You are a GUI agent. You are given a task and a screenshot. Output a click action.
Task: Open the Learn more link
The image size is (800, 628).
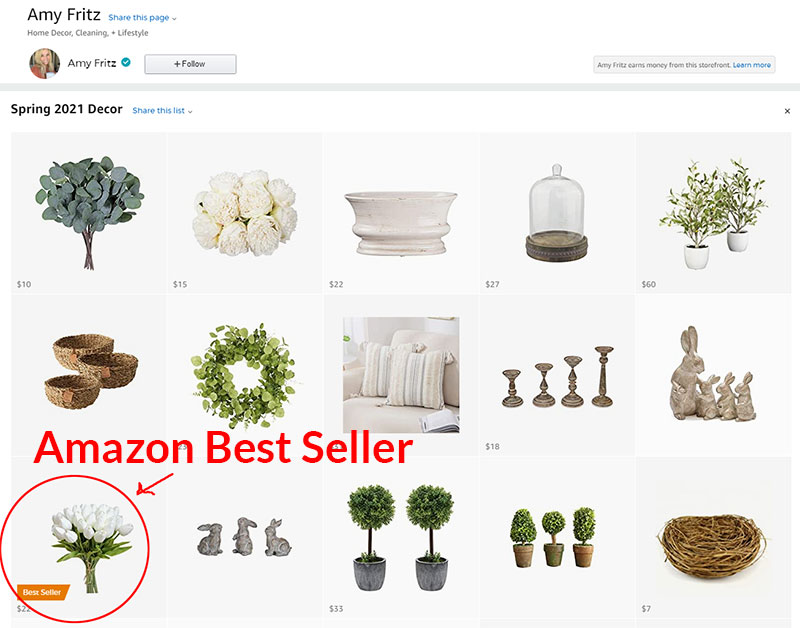click(x=752, y=65)
